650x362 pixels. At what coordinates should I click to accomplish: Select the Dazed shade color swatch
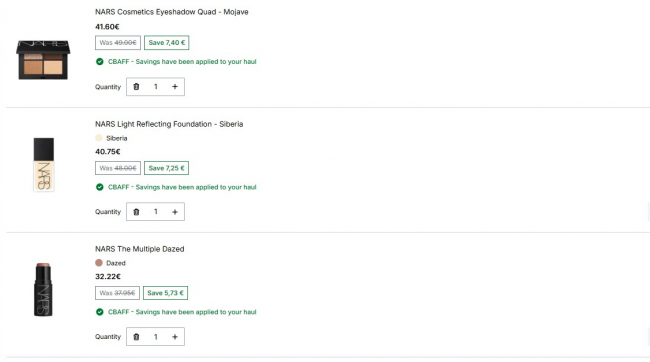coord(99,263)
